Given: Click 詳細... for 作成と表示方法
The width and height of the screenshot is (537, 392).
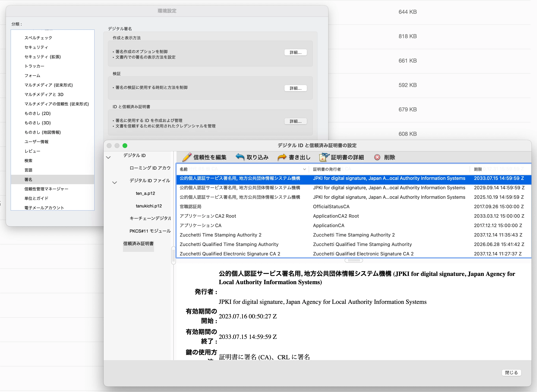Looking at the screenshot, I should click(x=295, y=52).
